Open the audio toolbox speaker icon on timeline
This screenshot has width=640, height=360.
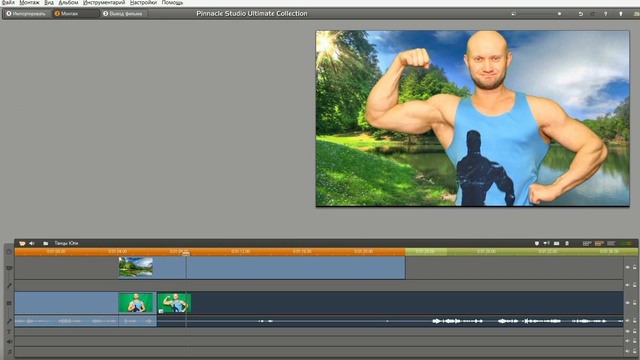[x=32, y=243]
